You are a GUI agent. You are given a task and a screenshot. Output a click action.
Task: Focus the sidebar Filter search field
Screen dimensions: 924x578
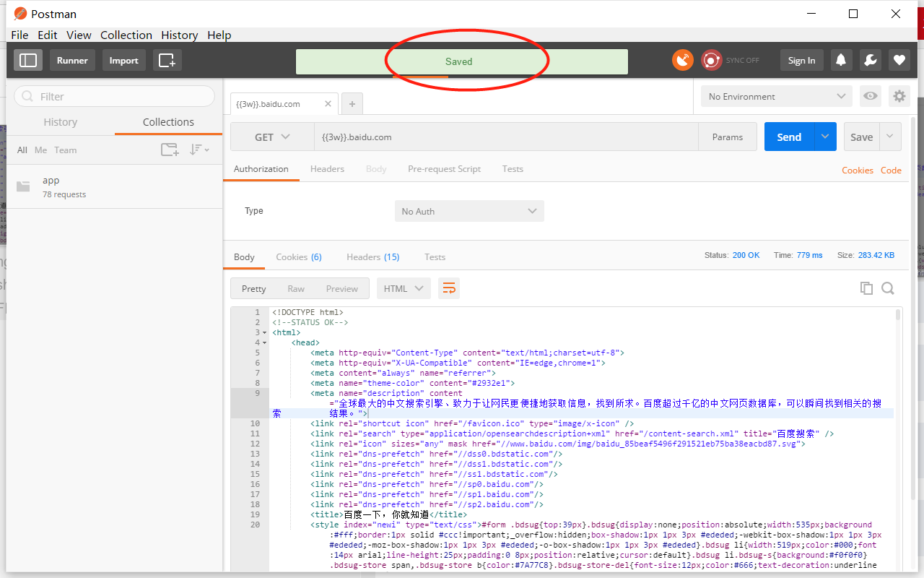(115, 96)
